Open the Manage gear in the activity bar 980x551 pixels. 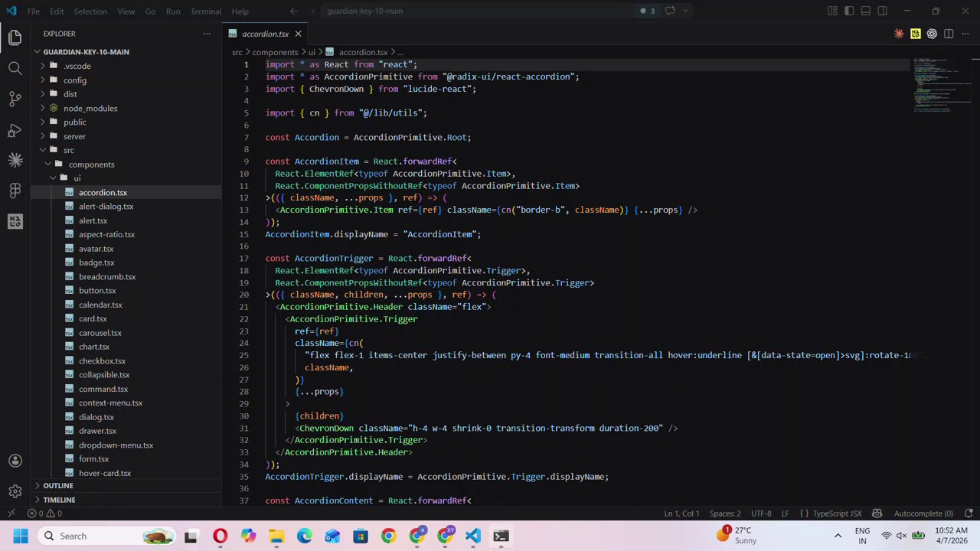[x=15, y=491]
